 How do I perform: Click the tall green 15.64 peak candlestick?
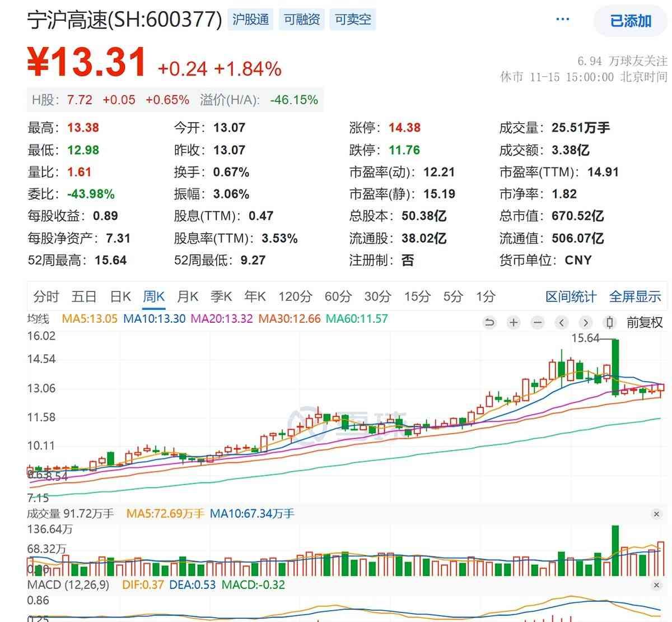click(615, 367)
